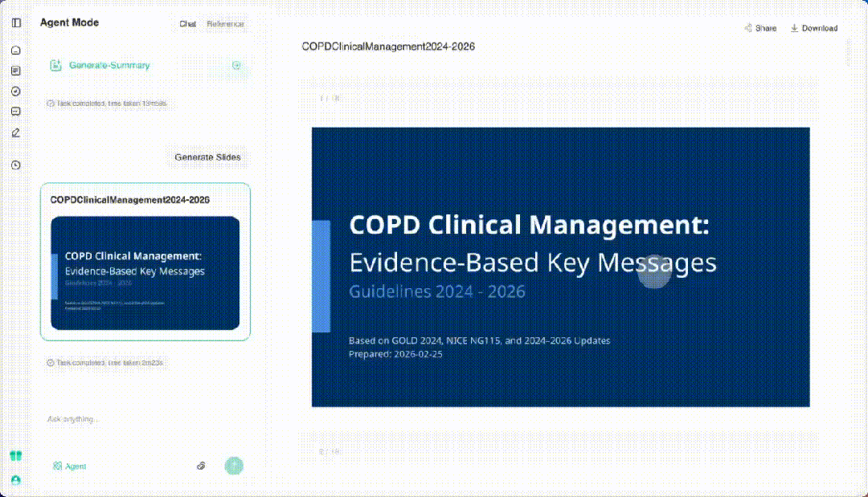Click 'Guidelines 2024 - 2026' subtitle on slide
The image size is (868, 497).
pyautogui.click(x=436, y=291)
